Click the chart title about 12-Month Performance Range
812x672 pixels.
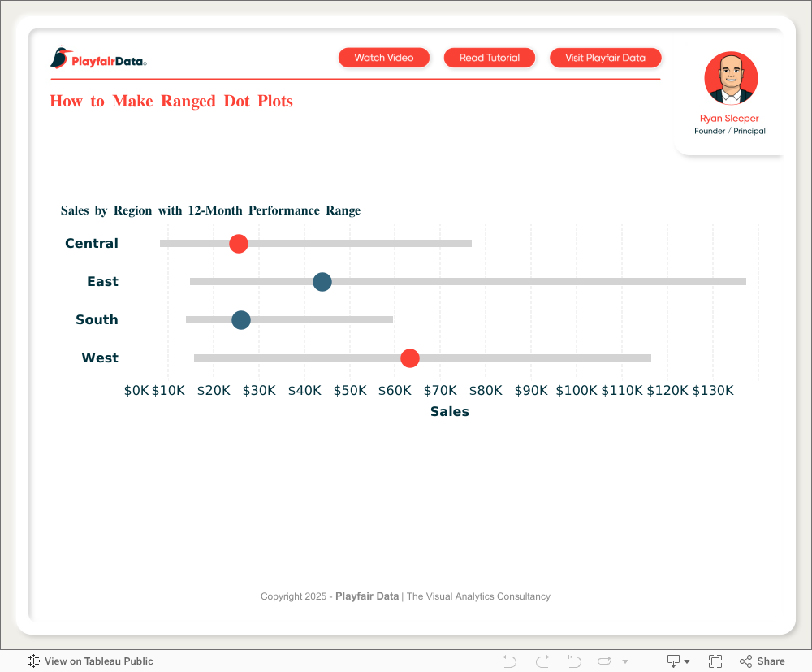click(x=211, y=210)
